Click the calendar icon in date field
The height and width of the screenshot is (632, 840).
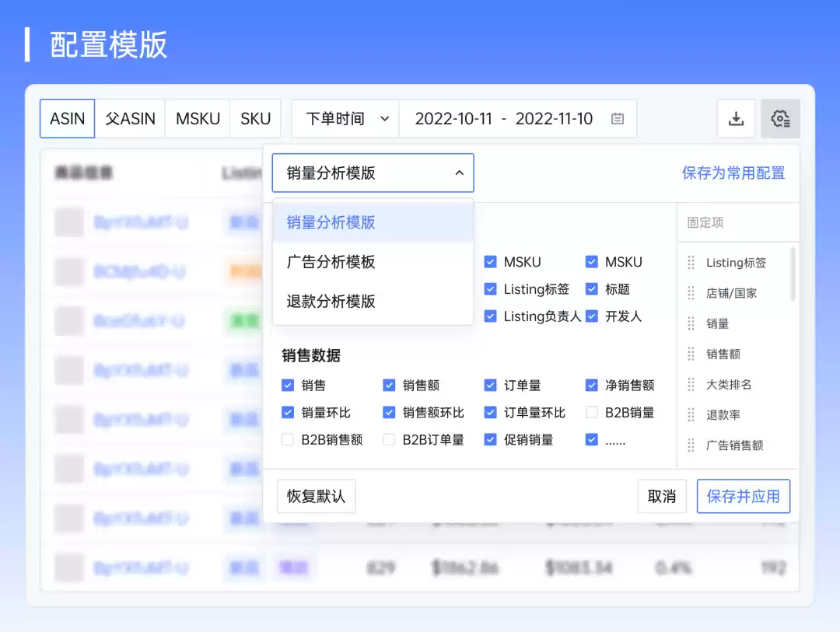click(x=618, y=119)
